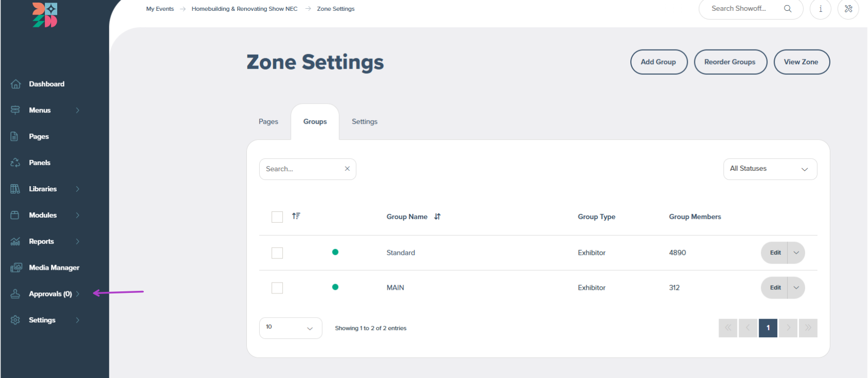
Task: Click the Group Type column header
Action: (x=596, y=217)
